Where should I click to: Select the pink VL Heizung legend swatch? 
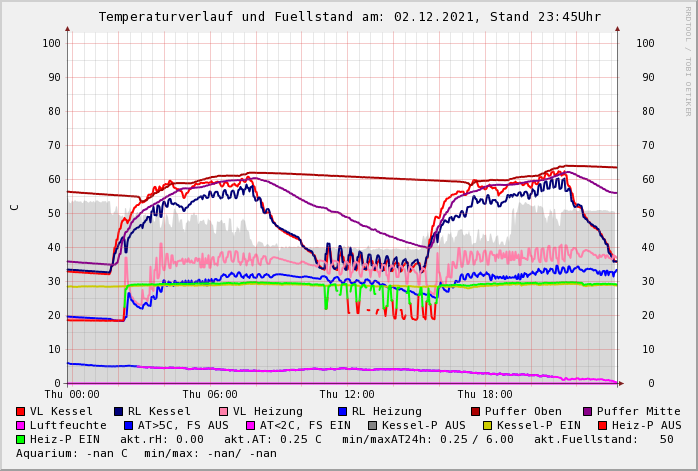pyautogui.click(x=223, y=411)
